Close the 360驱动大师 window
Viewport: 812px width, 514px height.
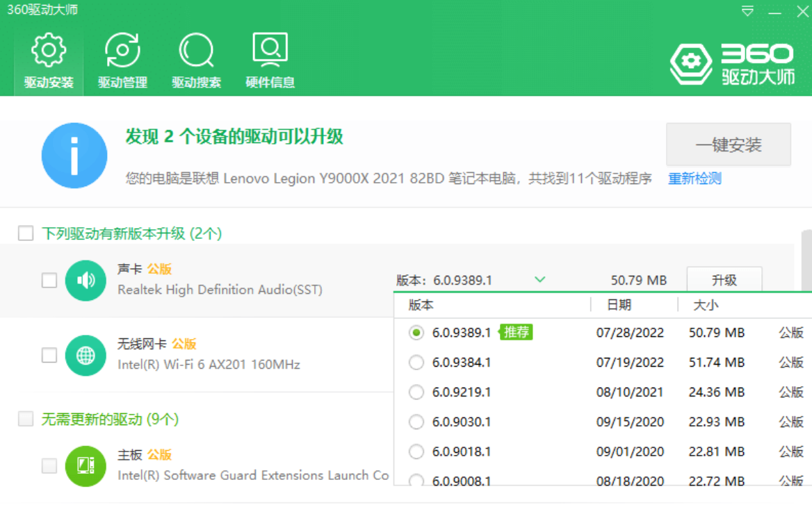[803, 11]
